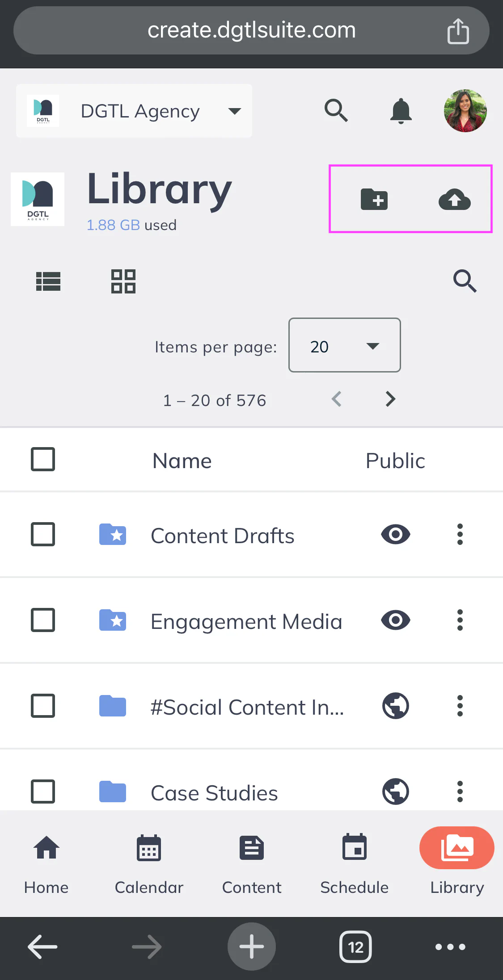Expand the items per page dropdown

coord(344,345)
